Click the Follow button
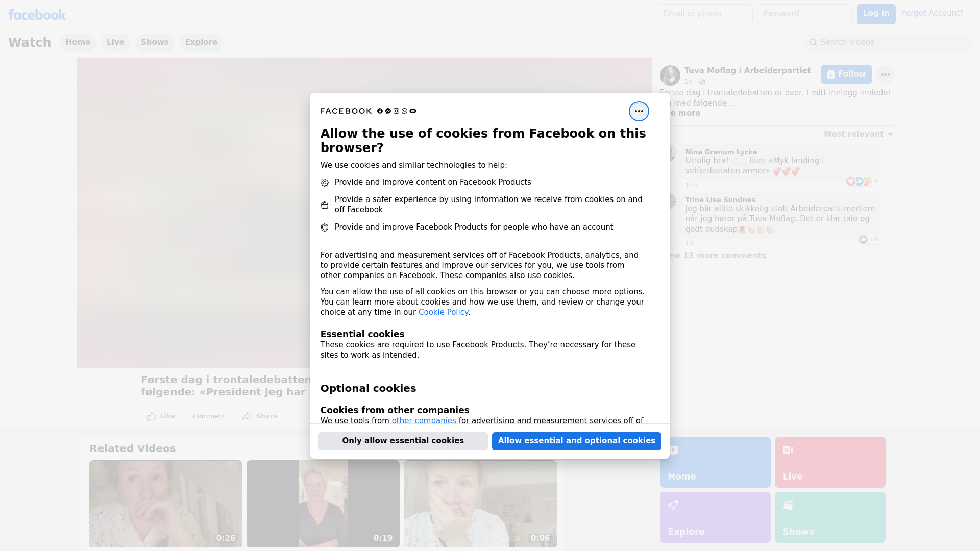This screenshot has height=551, width=980. [846, 74]
